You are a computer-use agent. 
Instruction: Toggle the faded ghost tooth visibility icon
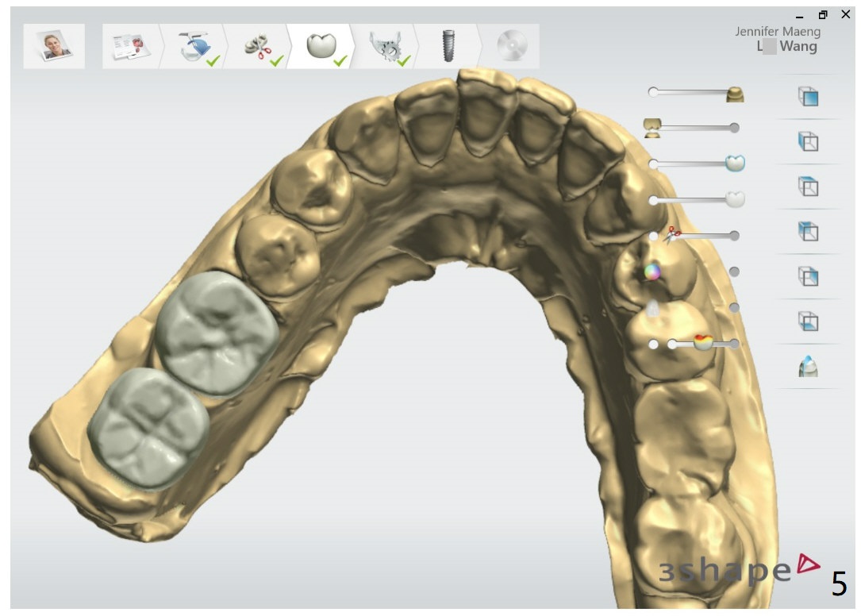(652, 308)
